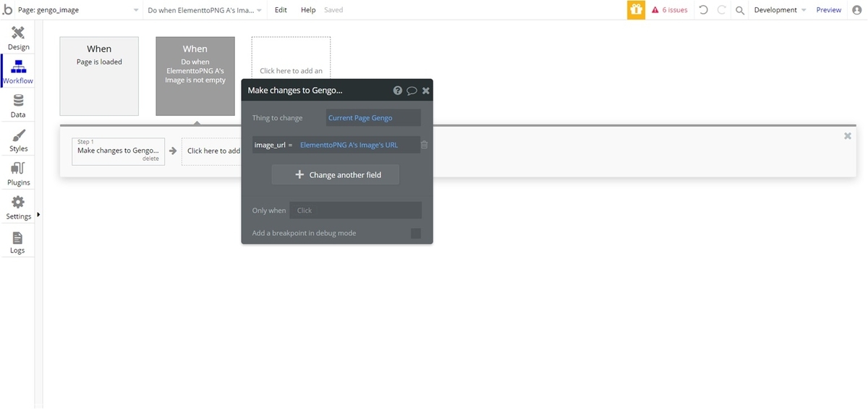Select the Page is loaded event
The height and width of the screenshot is (409, 868).
(x=99, y=76)
